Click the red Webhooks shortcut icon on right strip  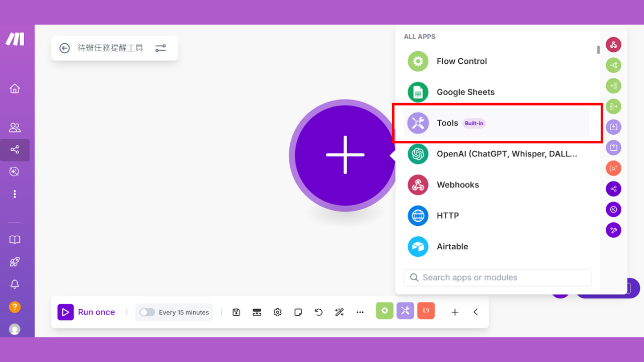coord(613,45)
